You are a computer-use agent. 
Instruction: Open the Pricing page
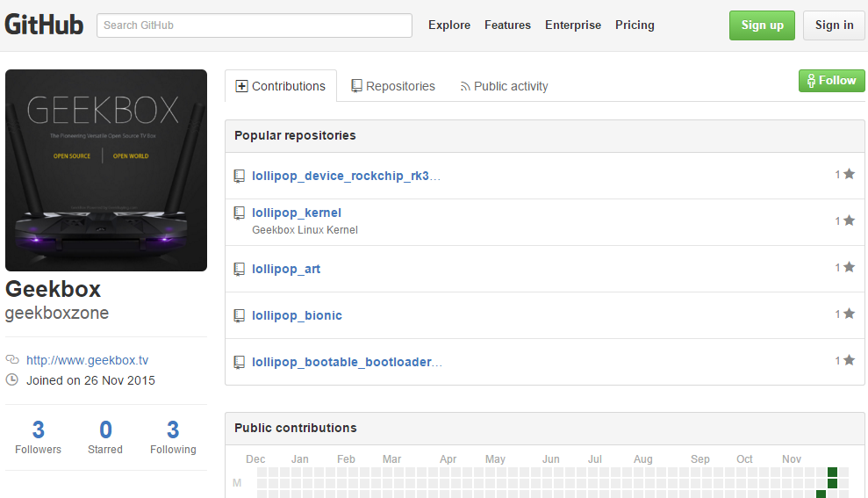pyautogui.click(x=635, y=25)
